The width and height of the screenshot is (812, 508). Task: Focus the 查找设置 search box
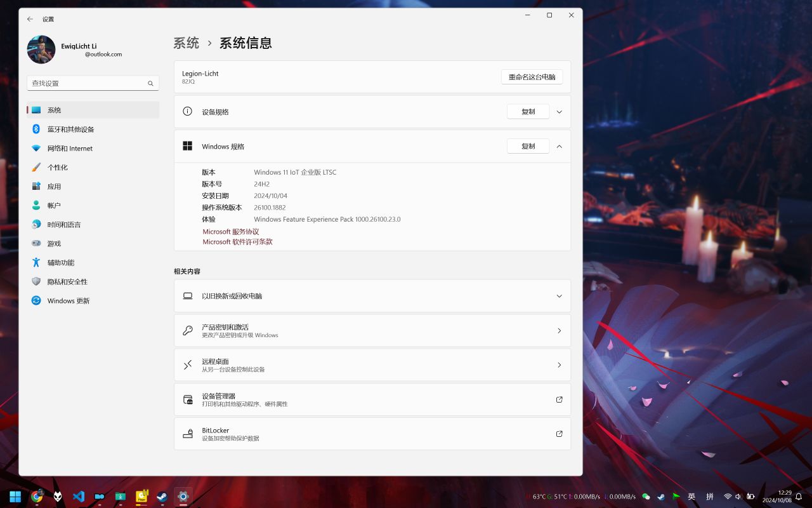point(93,83)
